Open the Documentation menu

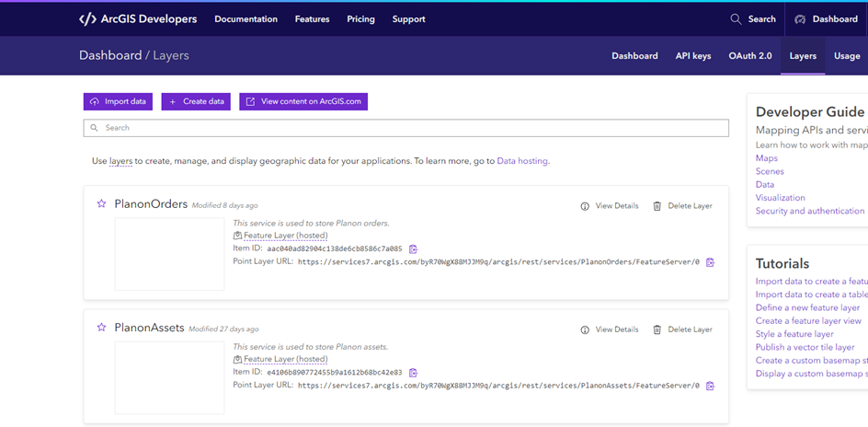[246, 19]
